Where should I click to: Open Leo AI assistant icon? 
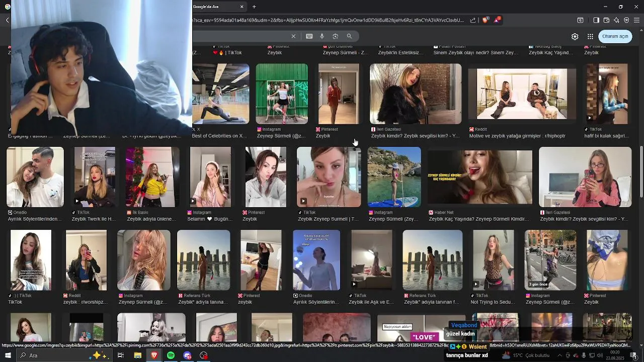[616, 20]
